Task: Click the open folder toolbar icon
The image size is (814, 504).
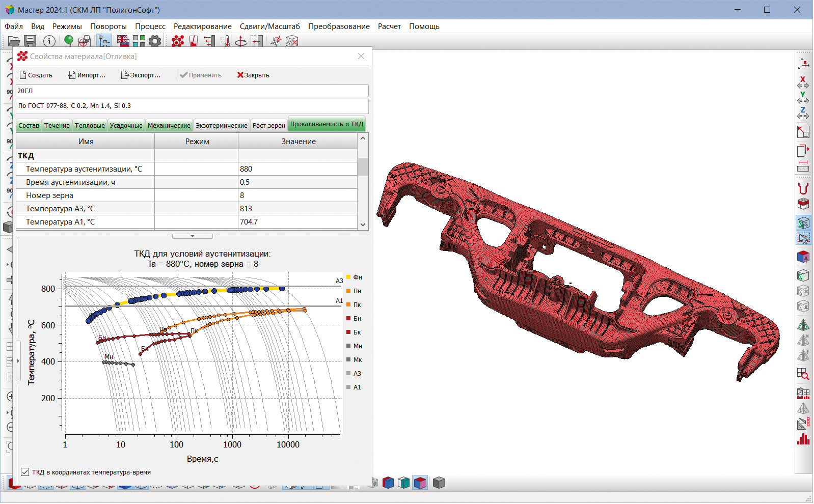Action: tap(14, 41)
